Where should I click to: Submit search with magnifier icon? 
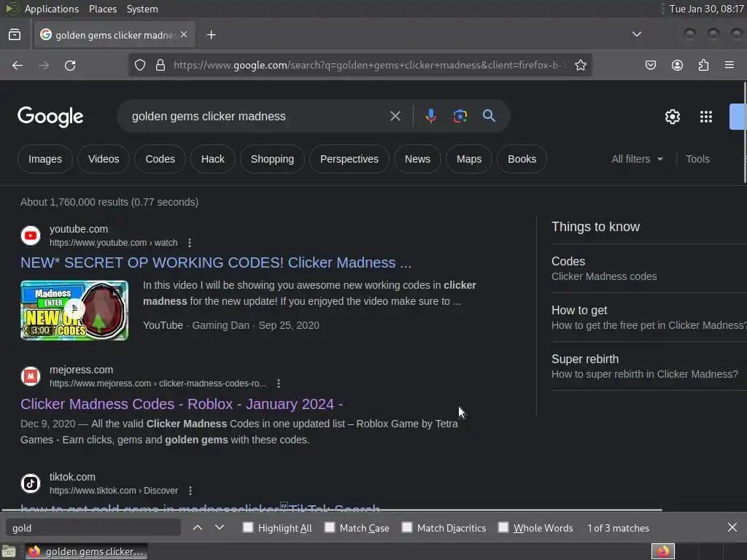(x=489, y=116)
